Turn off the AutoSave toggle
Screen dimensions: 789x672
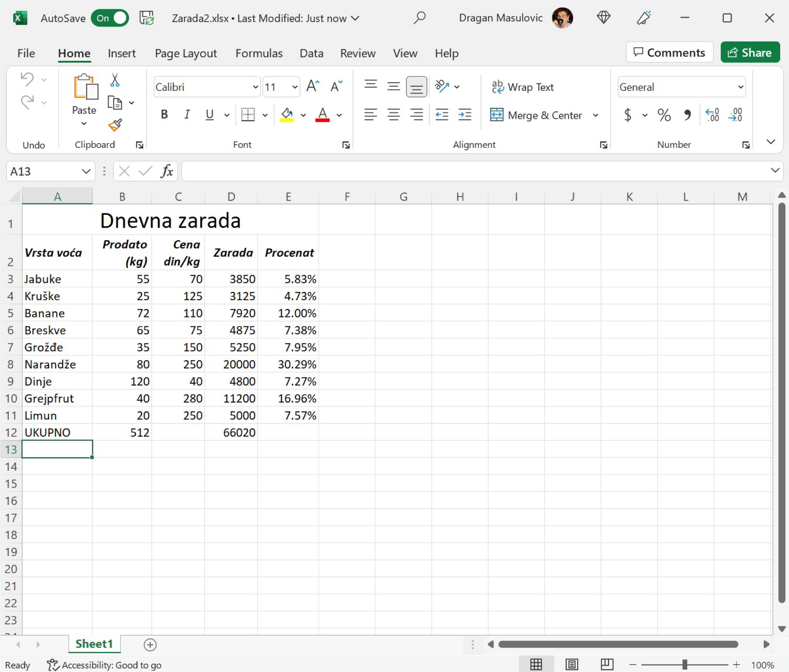[x=110, y=18]
